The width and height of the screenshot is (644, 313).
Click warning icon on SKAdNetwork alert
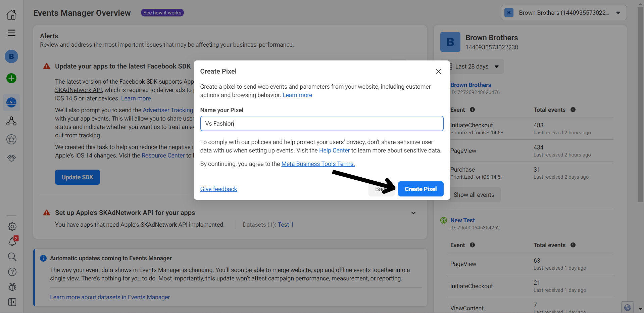(x=47, y=213)
